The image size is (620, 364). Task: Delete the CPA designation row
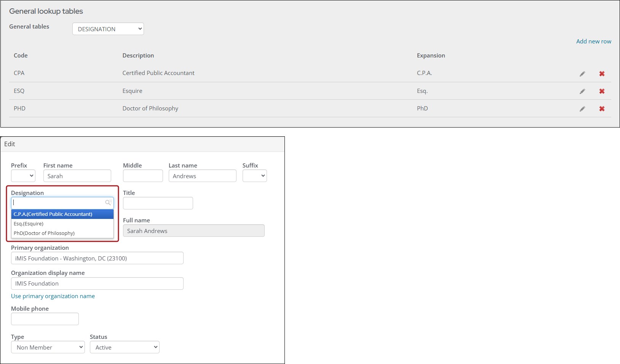click(x=602, y=74)
